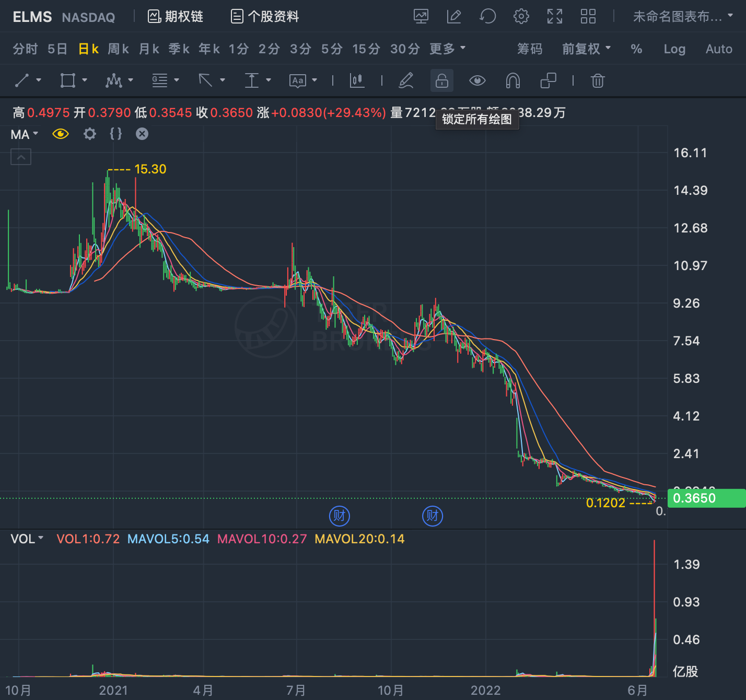Screen dimensions: 746x700
Task: Click the fullscreen expand icon
Action: 555,17
